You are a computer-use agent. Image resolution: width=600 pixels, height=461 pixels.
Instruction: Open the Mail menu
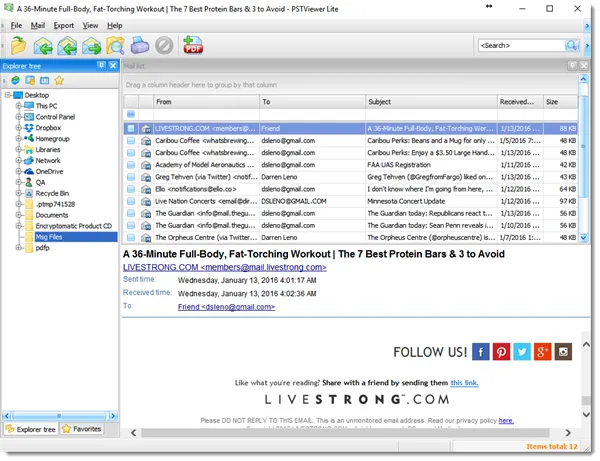38,26
